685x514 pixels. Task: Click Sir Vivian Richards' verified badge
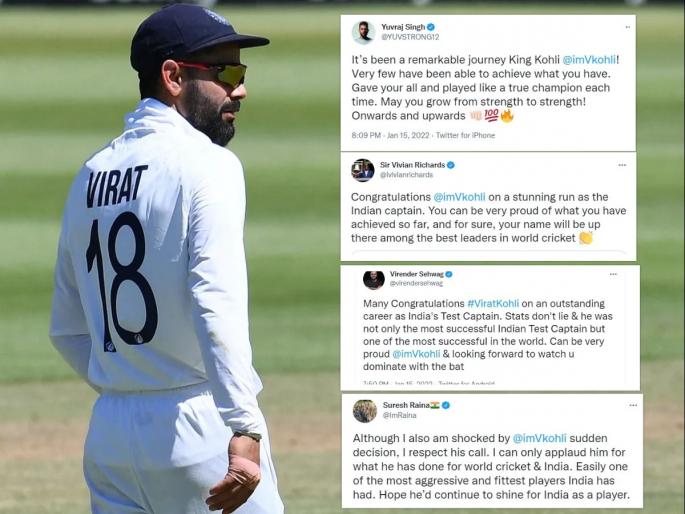[450, 165]
